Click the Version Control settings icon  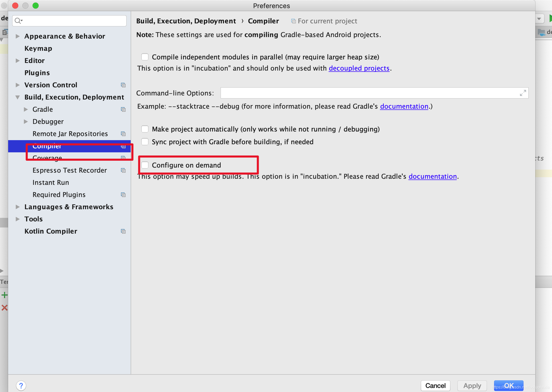click(x=123, y=85)
